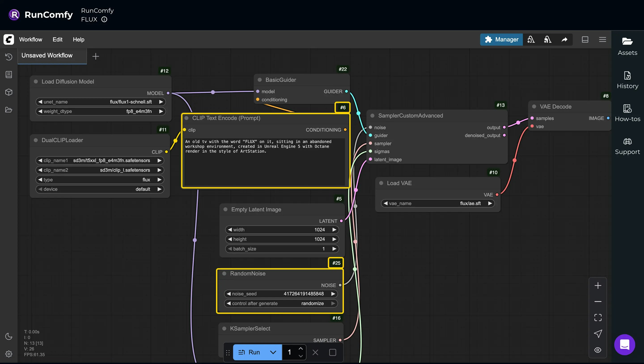Open the queue history sidebar icon
The height and width of the screenshot is (364, 644).
9,57
